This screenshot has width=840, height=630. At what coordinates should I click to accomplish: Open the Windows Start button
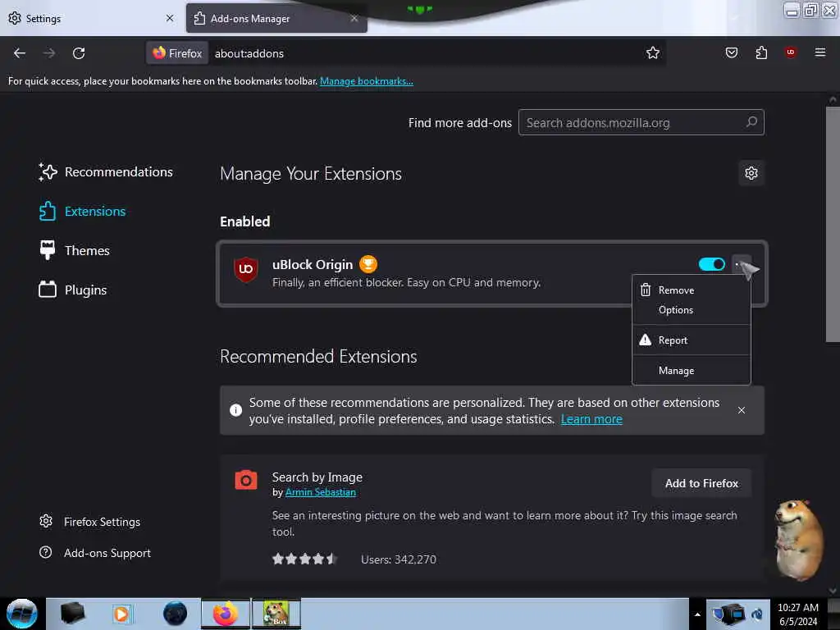click(21, 614)
